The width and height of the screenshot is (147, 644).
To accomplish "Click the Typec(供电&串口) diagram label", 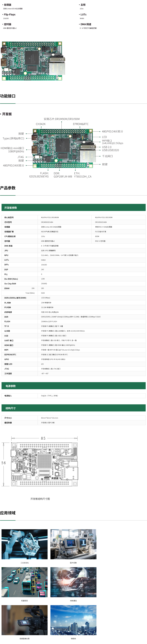I will (13, 138).
